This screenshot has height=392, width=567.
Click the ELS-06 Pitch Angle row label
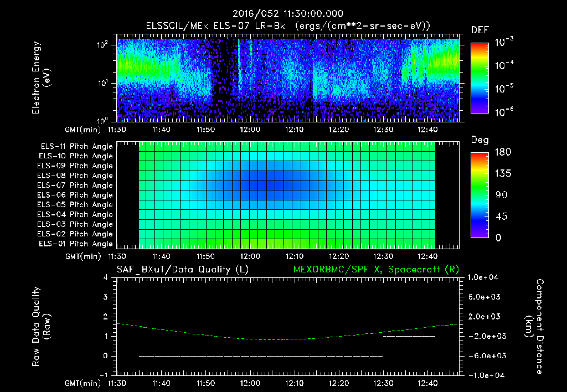point(75,195)
